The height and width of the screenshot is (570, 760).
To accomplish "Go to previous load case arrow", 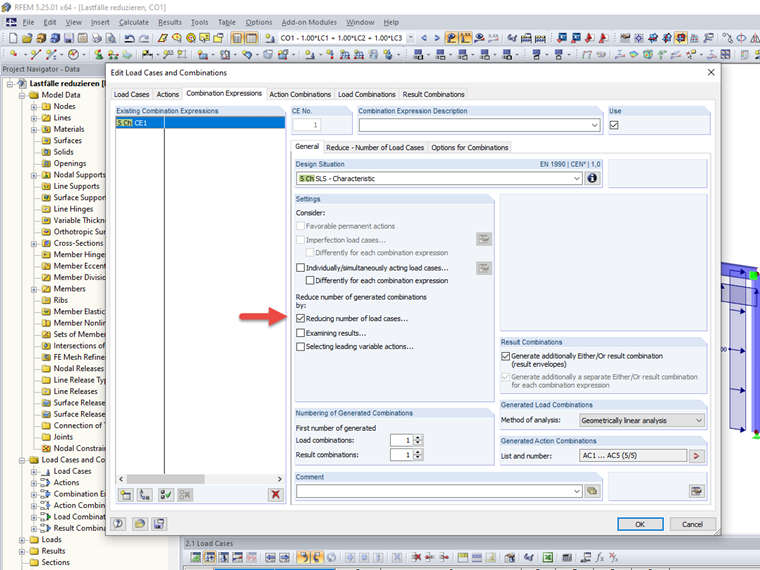I will pyautogui.click(x=424, y=38).
